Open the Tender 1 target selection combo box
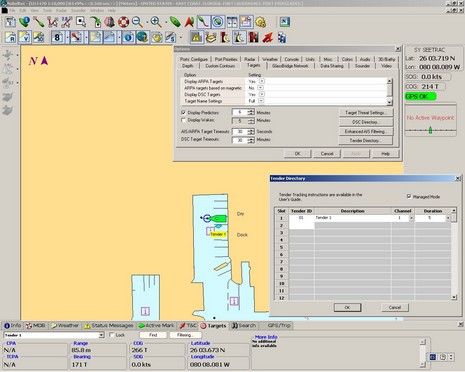 [54, 335]
